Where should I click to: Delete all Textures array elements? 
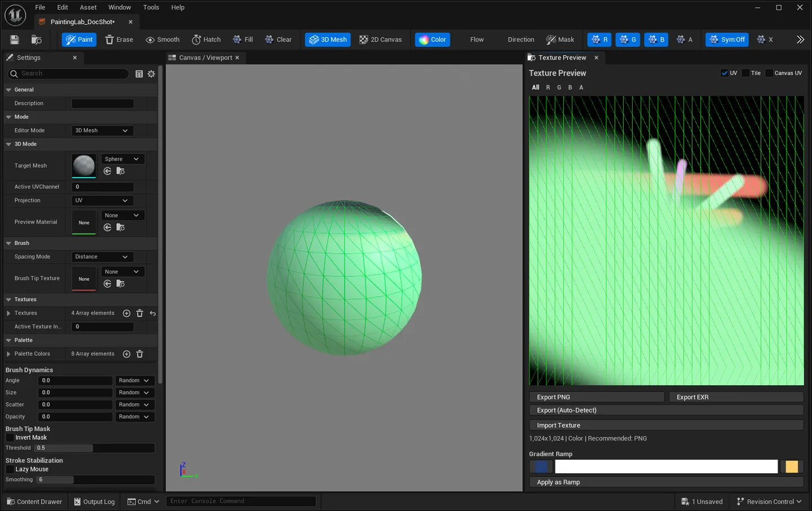click(x=140, y=313)
